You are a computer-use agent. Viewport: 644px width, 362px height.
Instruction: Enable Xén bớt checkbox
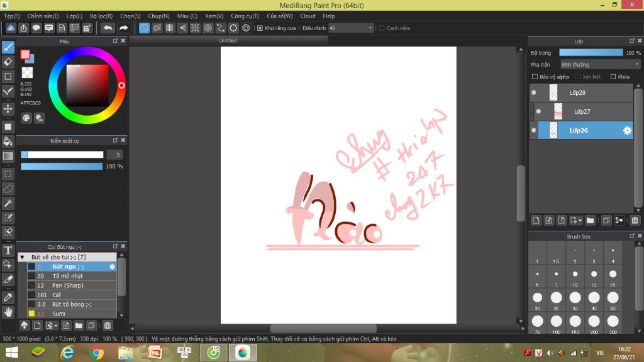[577, 77]
